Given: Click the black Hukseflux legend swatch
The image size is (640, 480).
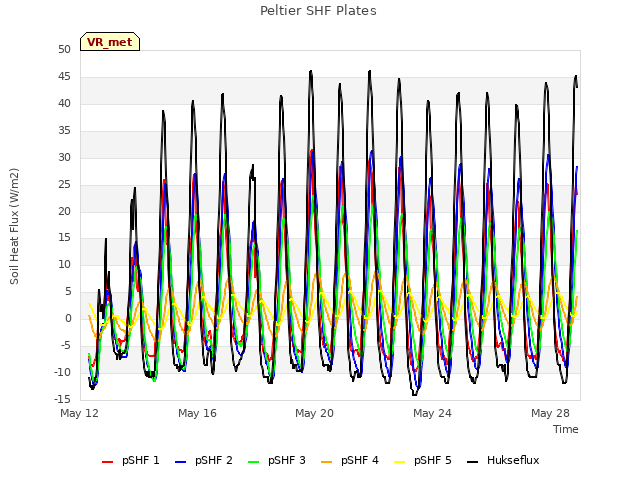Looking at the screenshot, I should tap(473, 462).
